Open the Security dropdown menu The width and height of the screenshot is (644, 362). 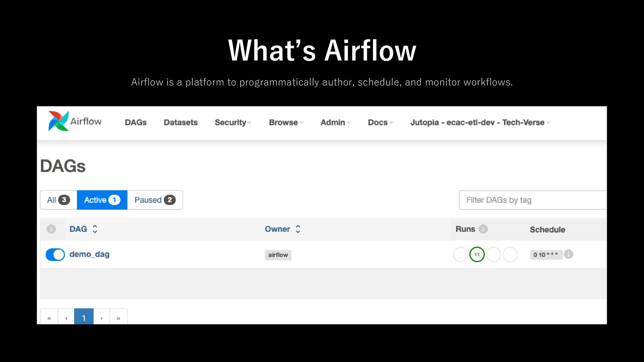pyautogui.click(x=233, y=122)
